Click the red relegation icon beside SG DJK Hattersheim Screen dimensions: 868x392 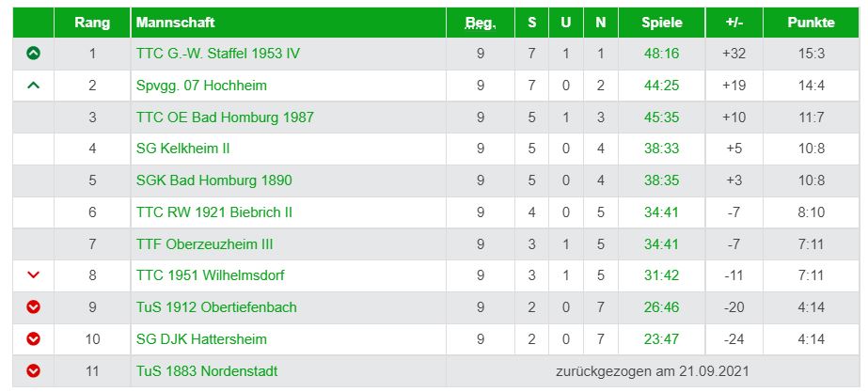pyautogui.click(x=33, y=338)
